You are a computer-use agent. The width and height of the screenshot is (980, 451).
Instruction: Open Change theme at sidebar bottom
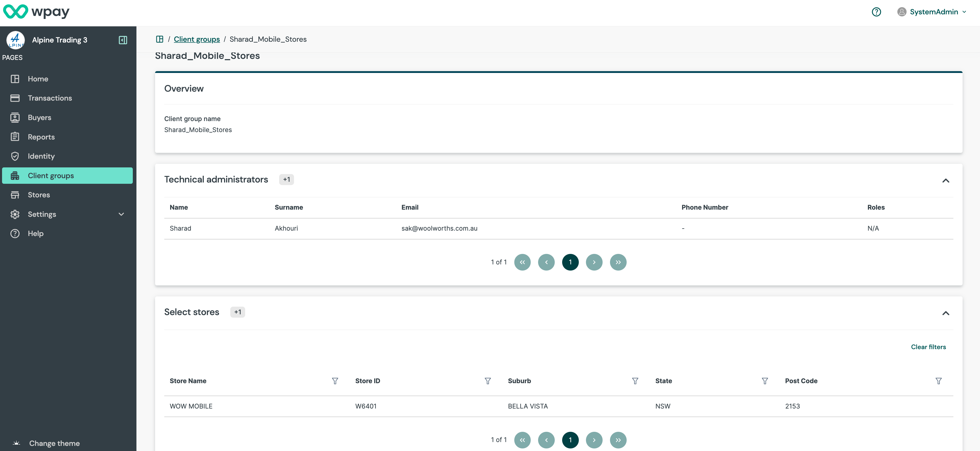[55, 443]
